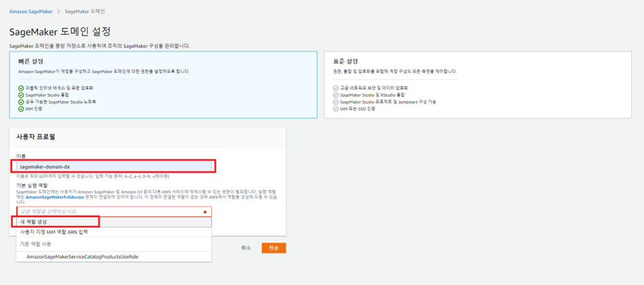The width and height of the screenshot is (644, 285).
Task: Click gray check icon beside SageMaker Studio 및 RStudio 통합
Action: click(x=336, y=95)
